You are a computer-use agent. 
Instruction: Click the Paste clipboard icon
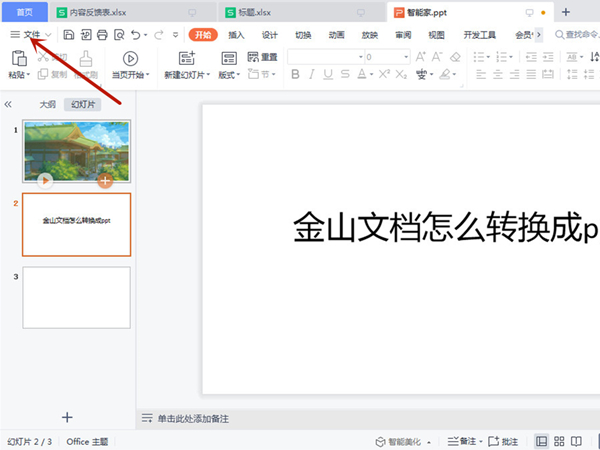(18, 59)
